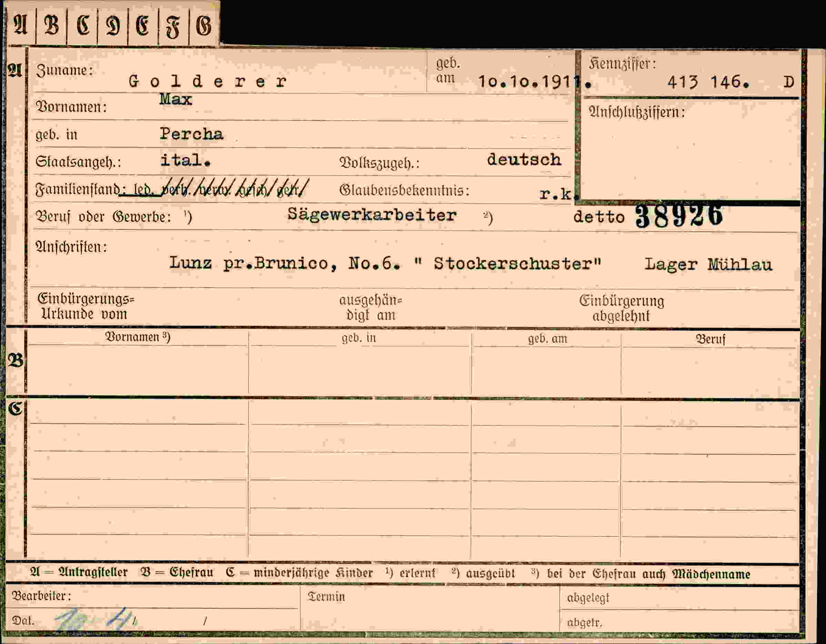Click the birth date "10.10.1911"
Viewport: 826px width, 644px height.
pyautogui.click(x=534, y=82)
